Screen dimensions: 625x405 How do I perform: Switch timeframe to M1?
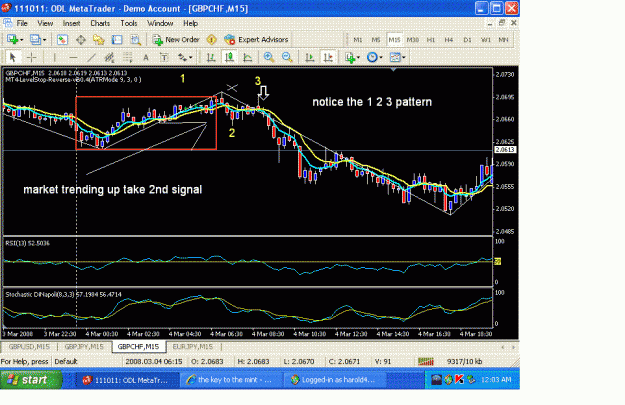[358, 40]
